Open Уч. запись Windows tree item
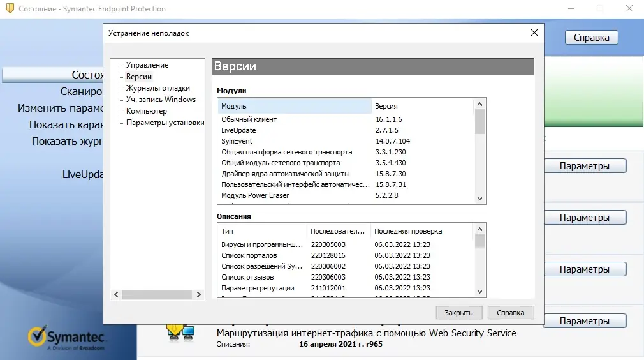Screen dimensions: 644x360 pos(161,100)
